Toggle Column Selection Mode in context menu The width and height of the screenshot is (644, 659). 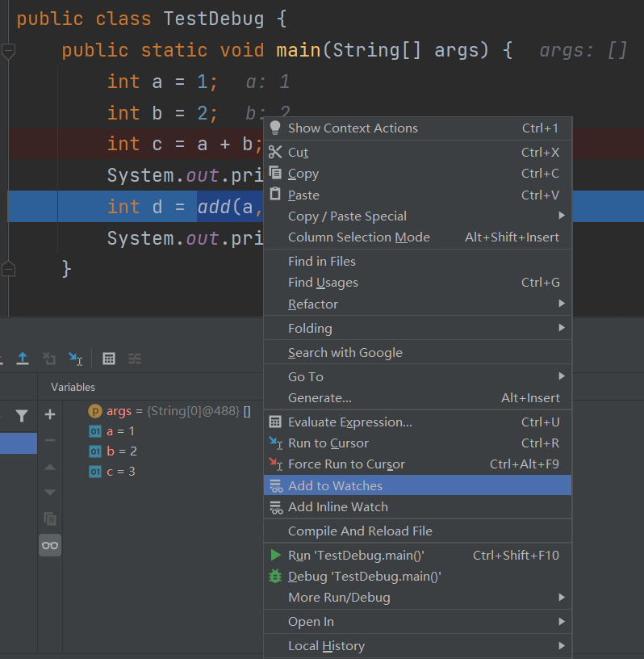tap(359, 237)
